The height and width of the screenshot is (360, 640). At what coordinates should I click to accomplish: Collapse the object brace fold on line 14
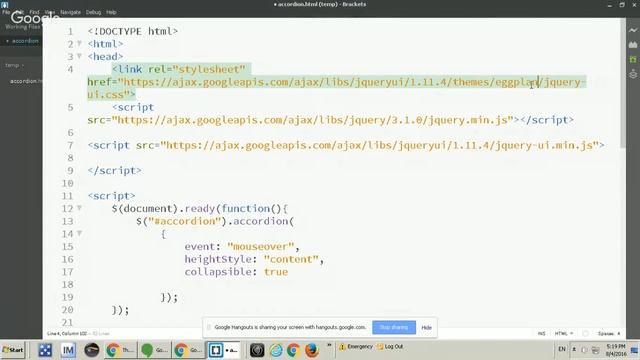(x=80, y=233)
